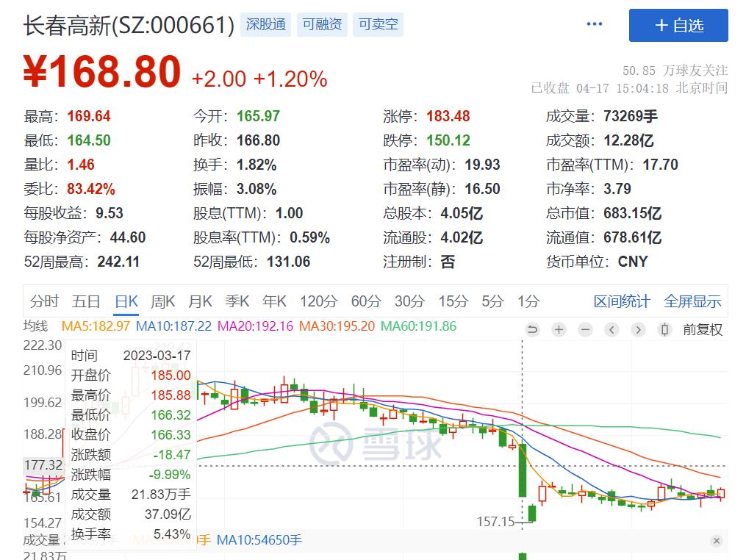Click tooltip date 2023-03-17
This screenshot has width=746, height=560.
point(157,356)
